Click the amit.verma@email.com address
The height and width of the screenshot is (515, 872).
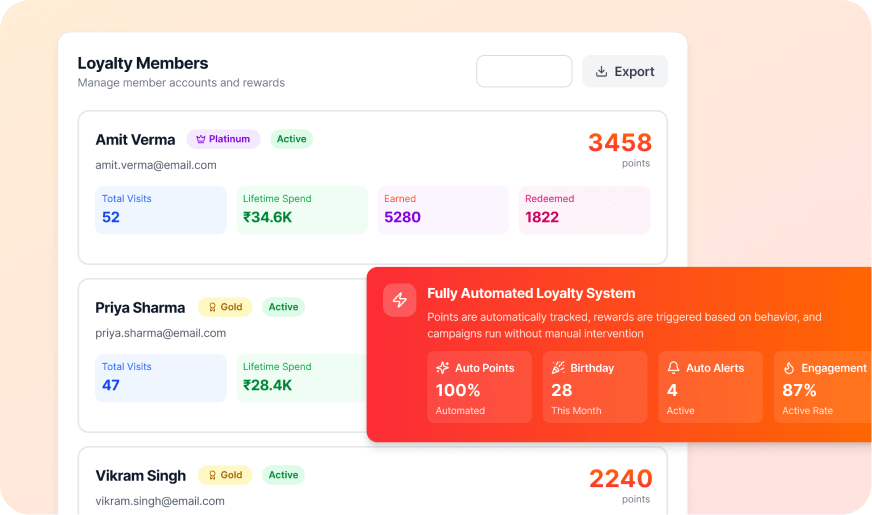pyautogui.click(x=156, y=165)
